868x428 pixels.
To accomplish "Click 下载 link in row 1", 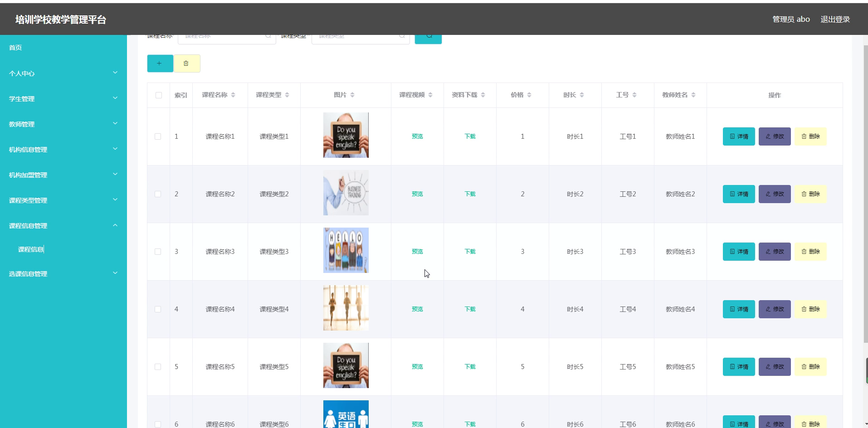I will point(470,136).
